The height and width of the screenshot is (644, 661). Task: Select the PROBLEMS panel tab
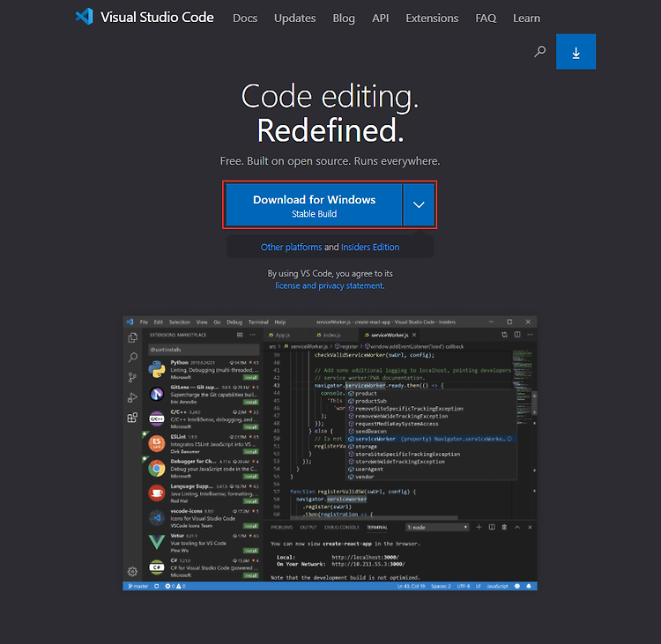point(282,527)
